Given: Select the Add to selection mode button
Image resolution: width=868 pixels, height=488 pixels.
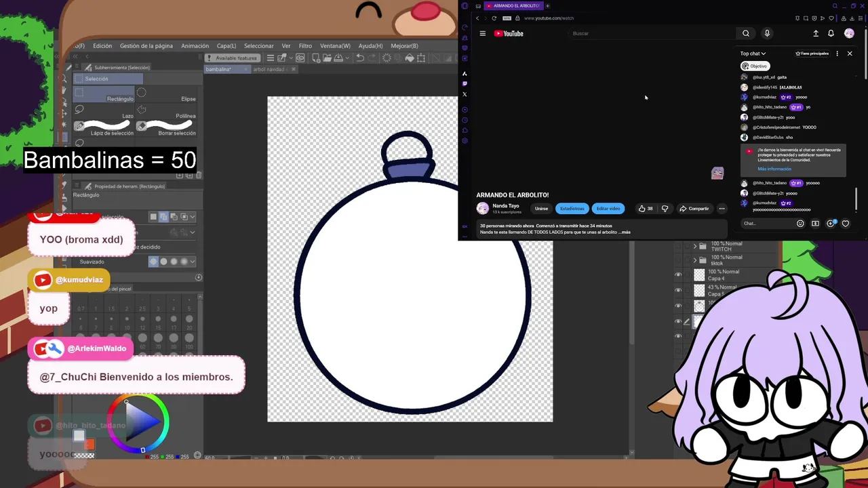Looking at the screenshot, I should click(x=163, y=217).
